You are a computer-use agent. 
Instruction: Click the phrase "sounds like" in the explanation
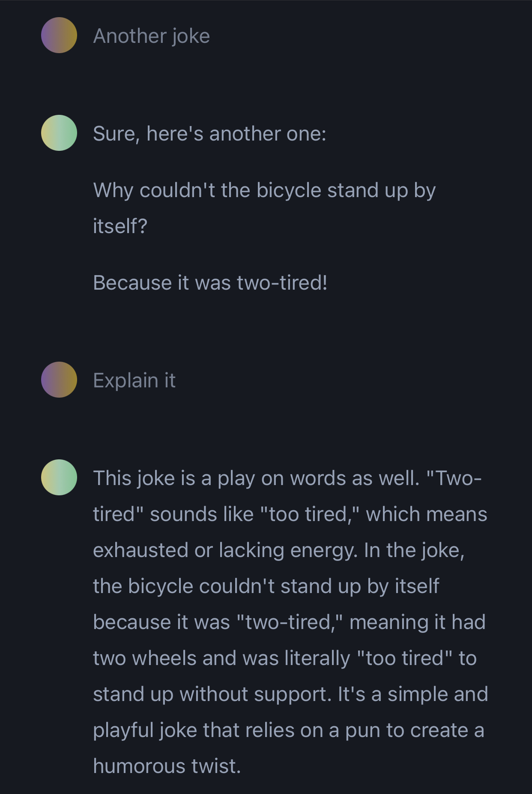[x=202, y=514]
